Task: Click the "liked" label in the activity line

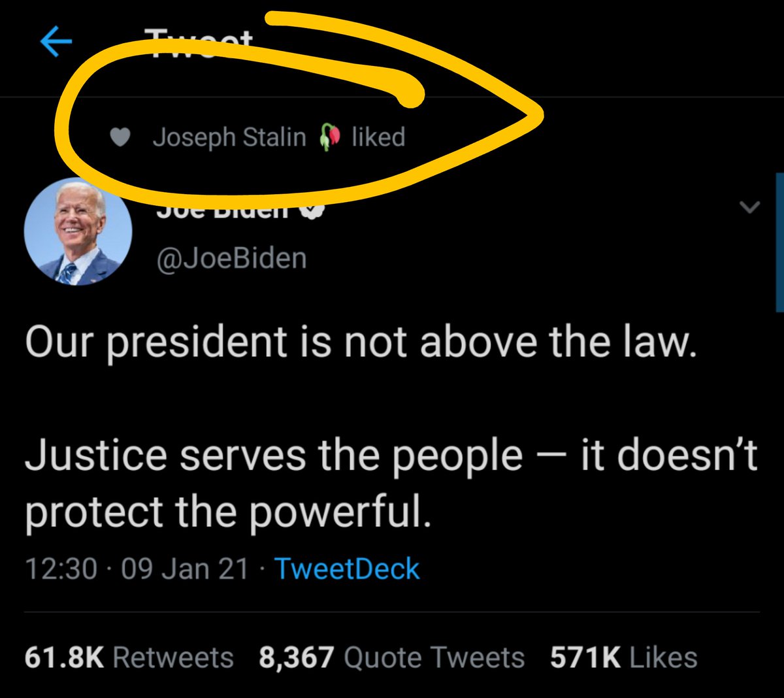Action: click(378, 137)
